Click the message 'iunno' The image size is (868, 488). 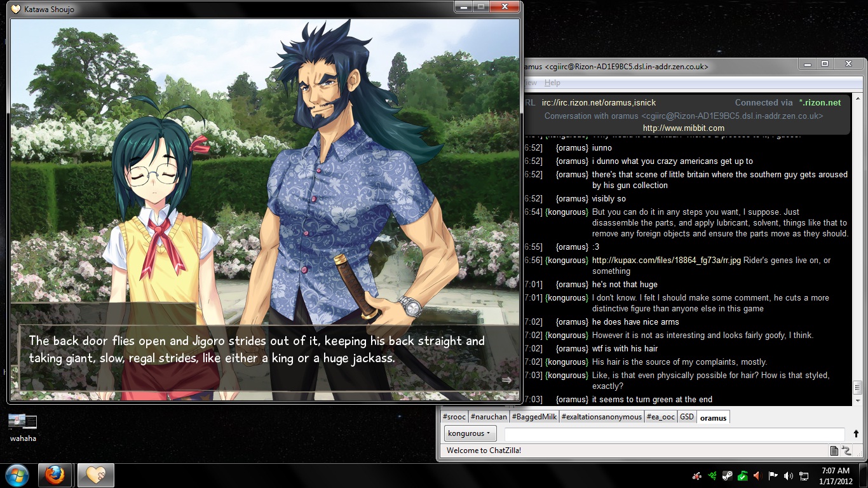602,148
